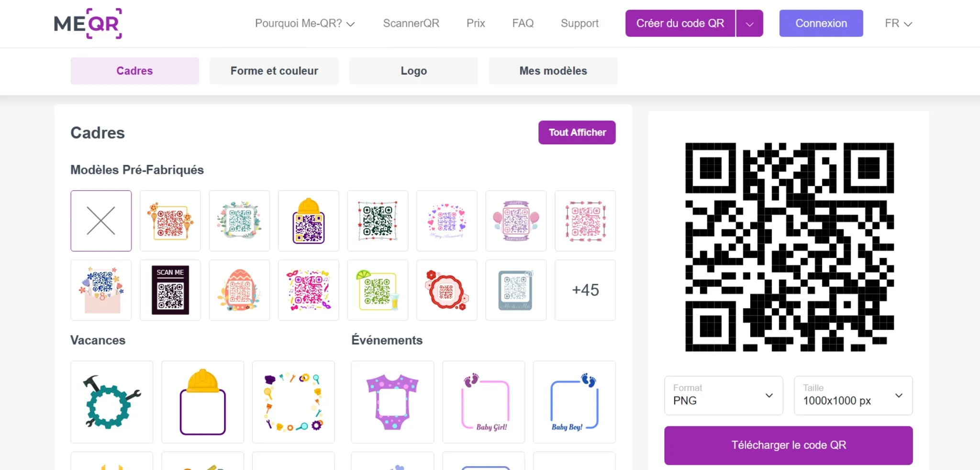
Task: Pick the purple baby bodysuit frame
Action: point(392,402)
